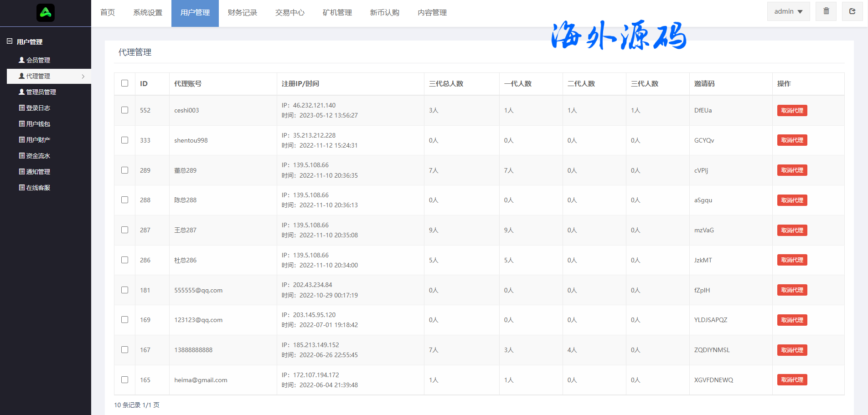Cancel agent status for heima@gmail.com
This screenshot has width=868, height=415.
pyautogui.click(x=792, y=380)
